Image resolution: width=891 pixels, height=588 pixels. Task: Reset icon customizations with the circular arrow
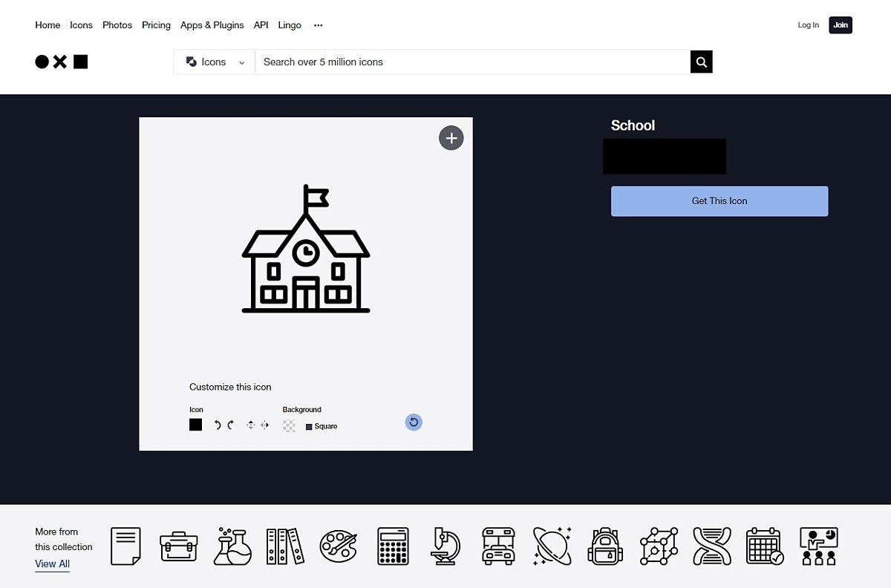[x=414, y=422]
